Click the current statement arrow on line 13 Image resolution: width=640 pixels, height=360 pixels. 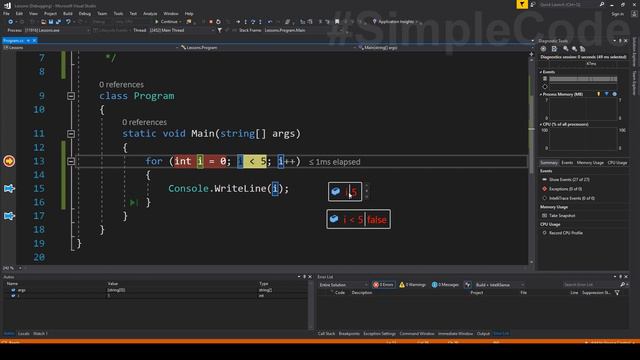point(9,161)
